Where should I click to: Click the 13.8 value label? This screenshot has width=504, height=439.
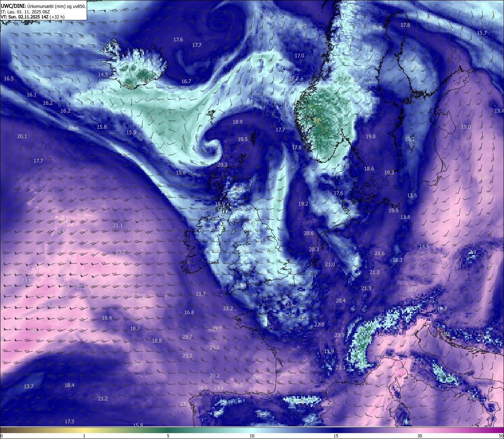[x=405, y=217]
